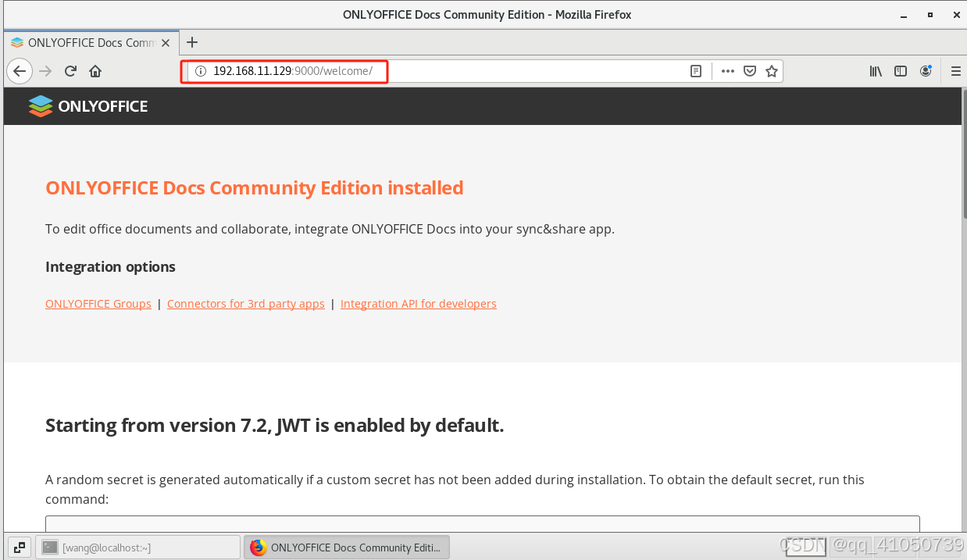Reload the current page
The image size is (967, 560).
point(70,71)
